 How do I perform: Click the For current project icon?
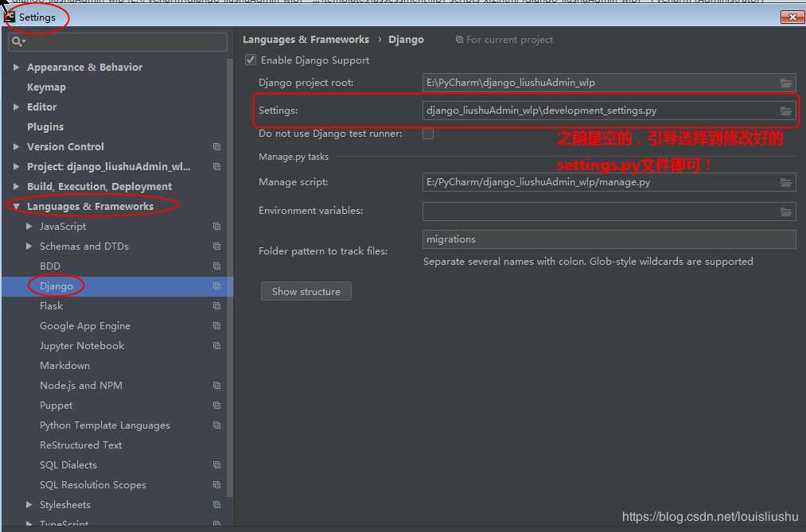click(x=459, y=40)
